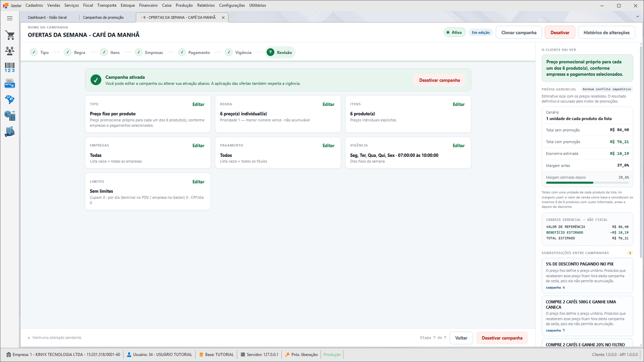Screen dimensions: 644x362
Task: Click Clonar campanha button
Action: 519,33
